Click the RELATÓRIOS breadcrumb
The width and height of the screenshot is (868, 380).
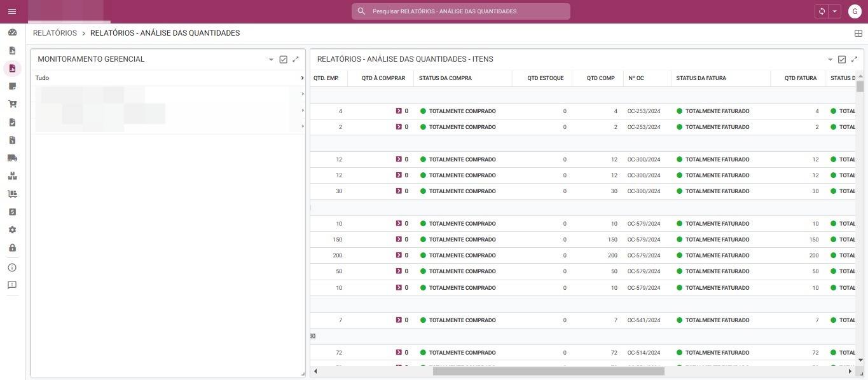point(55,33)
